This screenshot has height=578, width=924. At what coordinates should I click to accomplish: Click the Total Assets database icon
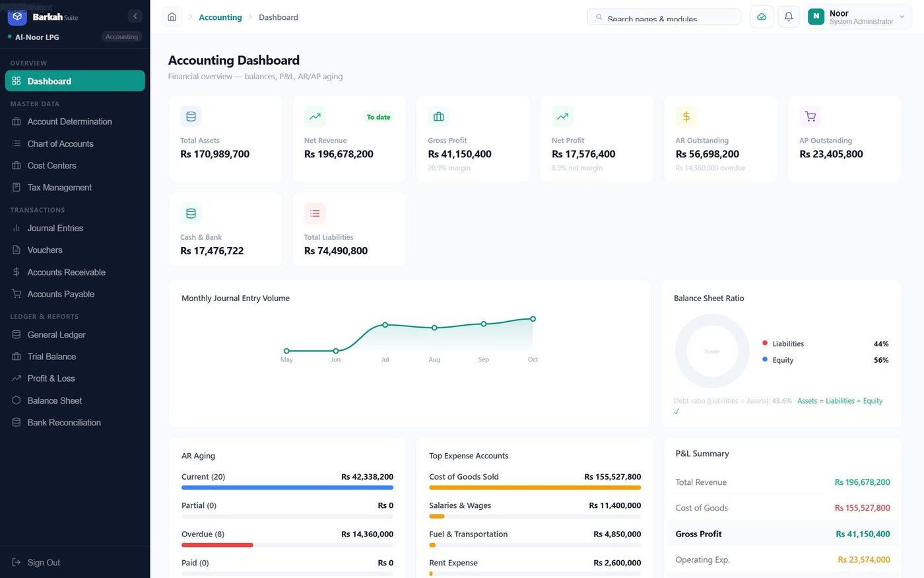[x=191, y=117]
